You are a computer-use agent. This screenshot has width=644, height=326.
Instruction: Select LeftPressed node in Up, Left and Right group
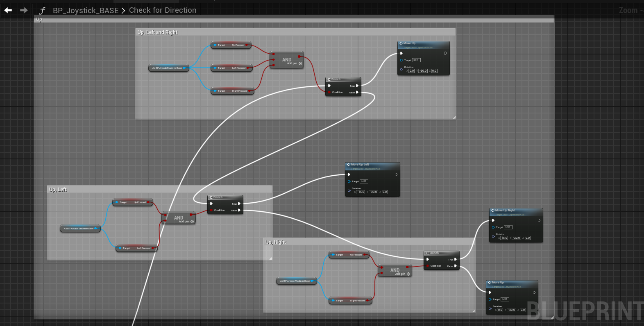231,68
